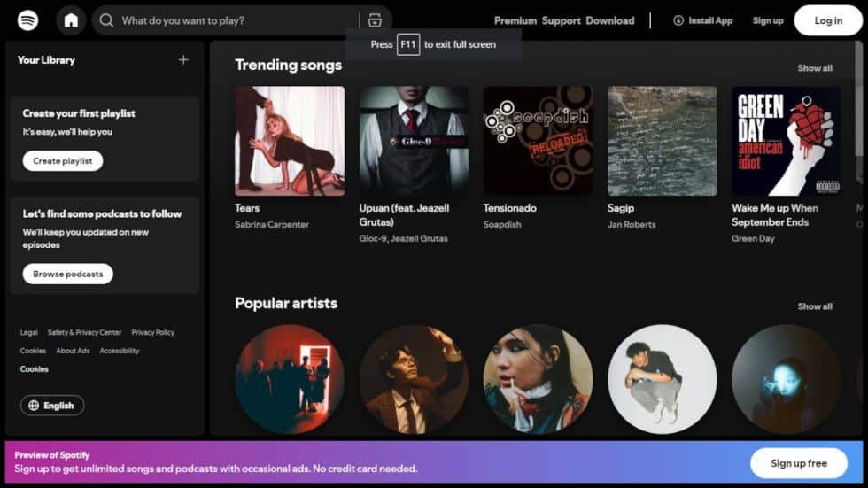Open artist photo of man in brown suit

point(414,379)
